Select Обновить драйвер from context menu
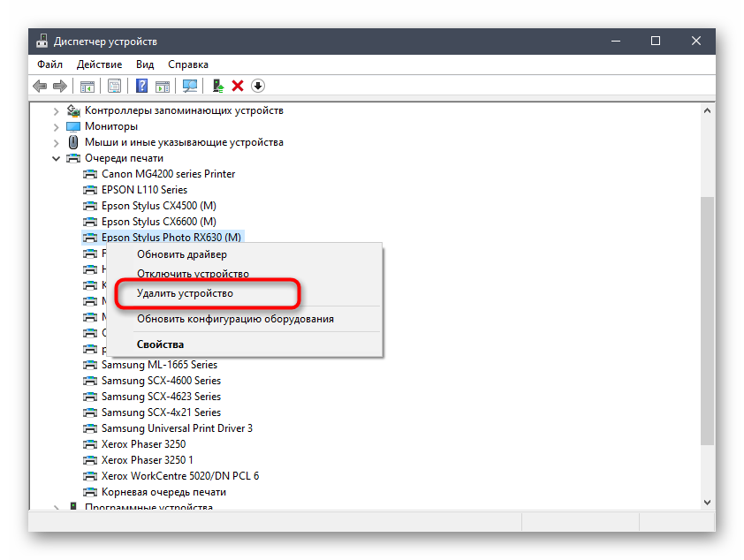The image size is (744, 560). click(181, 254)
